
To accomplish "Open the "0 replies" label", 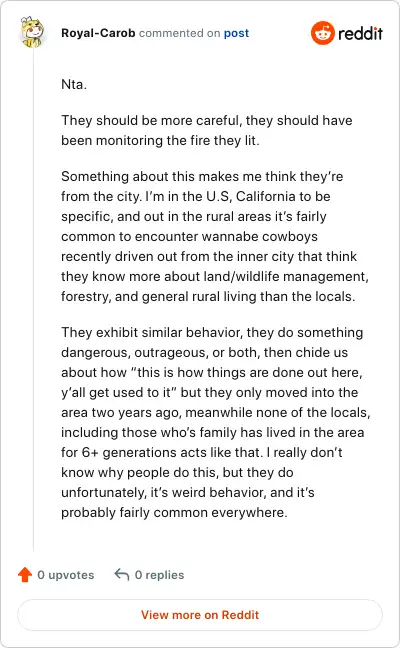I will [160, 575].
